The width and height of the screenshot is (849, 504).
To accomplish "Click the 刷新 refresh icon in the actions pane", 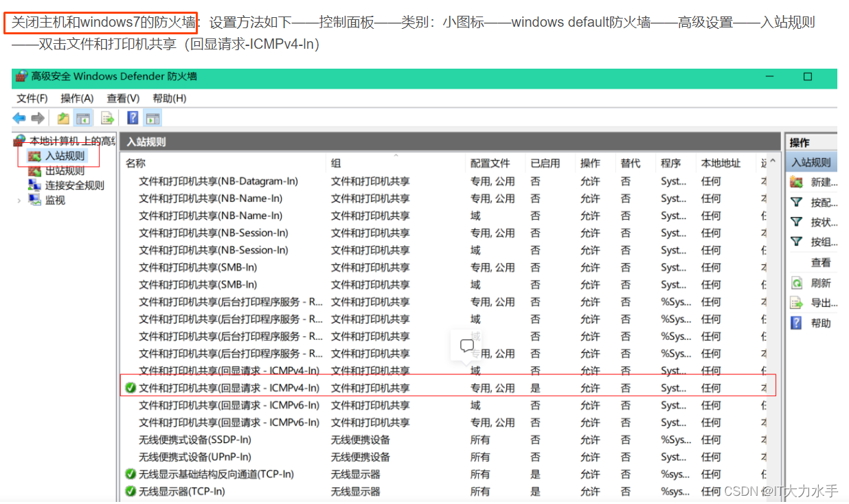I will [x=797, y=282].
